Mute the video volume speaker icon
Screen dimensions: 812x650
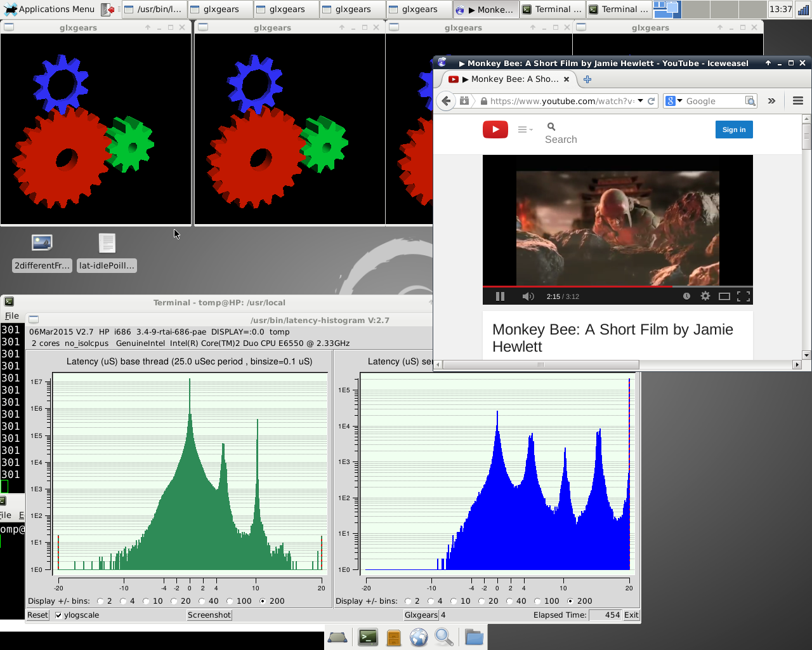point(527,296)
